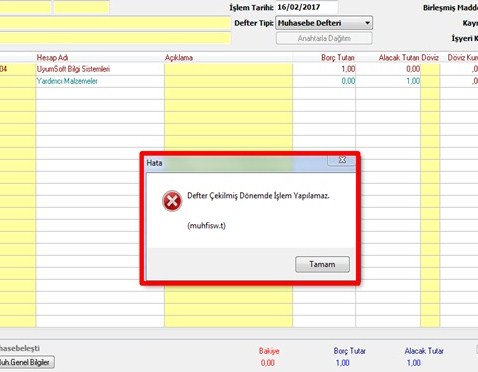Open the Defter Tipi dropdown
Screen dimensions: 478x372
tap(324, 23)
